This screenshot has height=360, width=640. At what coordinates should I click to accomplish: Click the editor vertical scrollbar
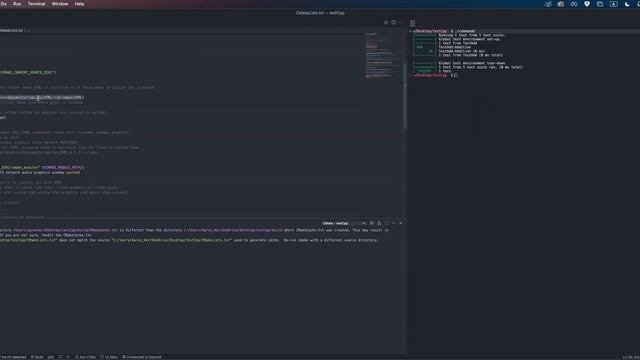[x=405, y=96]
